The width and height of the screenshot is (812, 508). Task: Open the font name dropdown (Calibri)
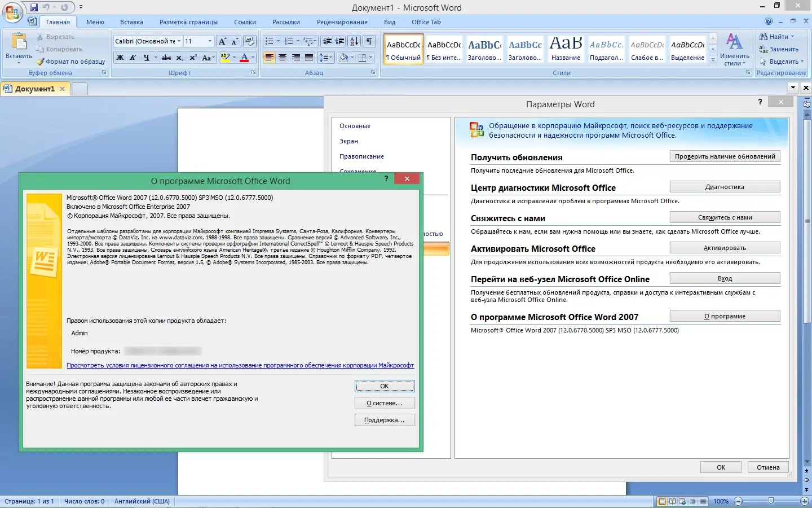coord(179,41)
